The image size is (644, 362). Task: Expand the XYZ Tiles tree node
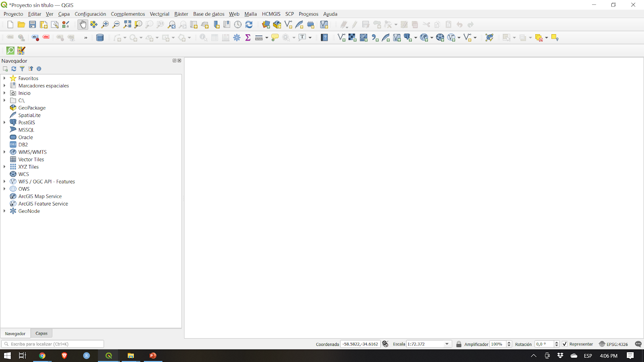click(4, 167)
